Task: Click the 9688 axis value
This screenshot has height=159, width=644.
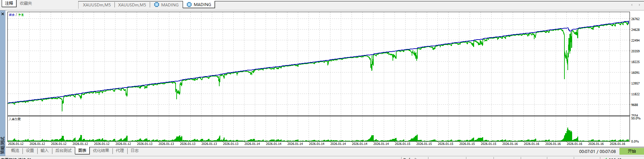Action: point(634,105)
